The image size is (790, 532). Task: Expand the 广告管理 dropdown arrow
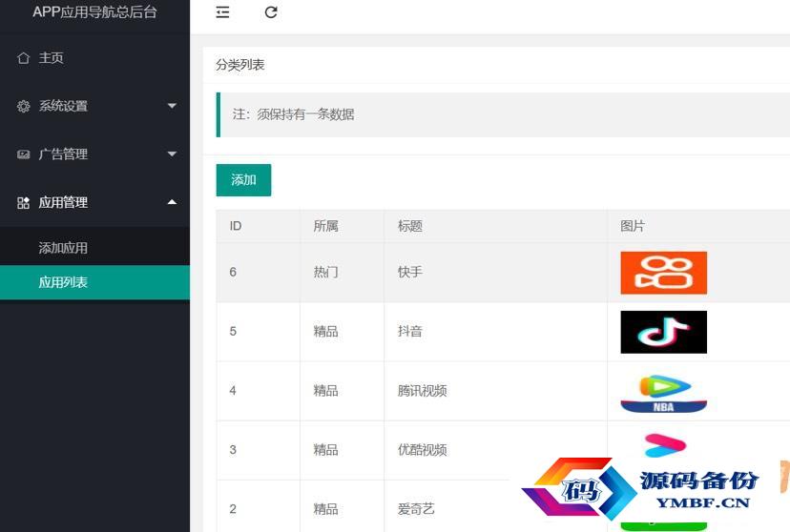pos(172,154)
